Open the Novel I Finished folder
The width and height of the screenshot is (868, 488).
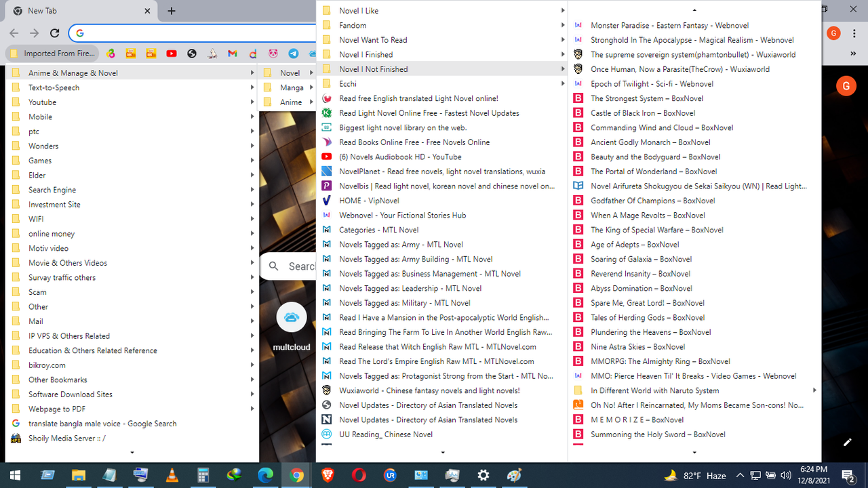click(x=443, y=54)
